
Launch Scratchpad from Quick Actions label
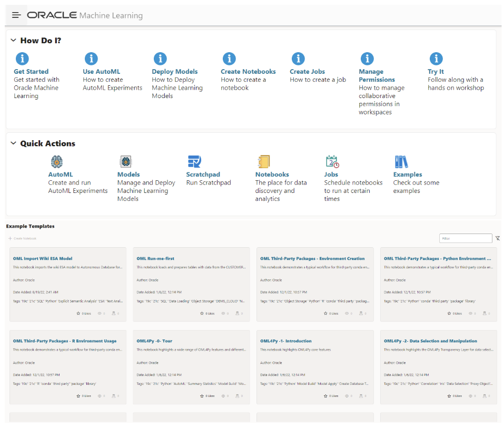[x=203, y=174]
